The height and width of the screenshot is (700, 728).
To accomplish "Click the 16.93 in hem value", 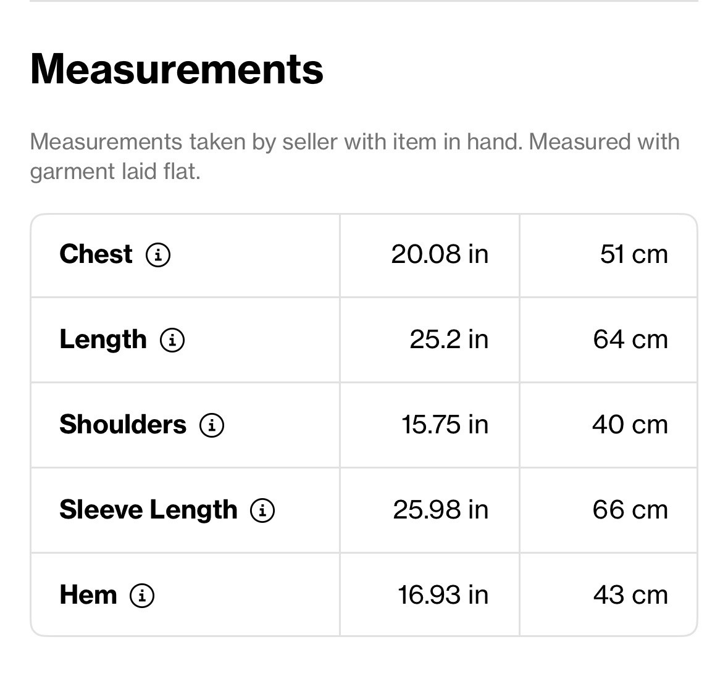I will 443,595.
